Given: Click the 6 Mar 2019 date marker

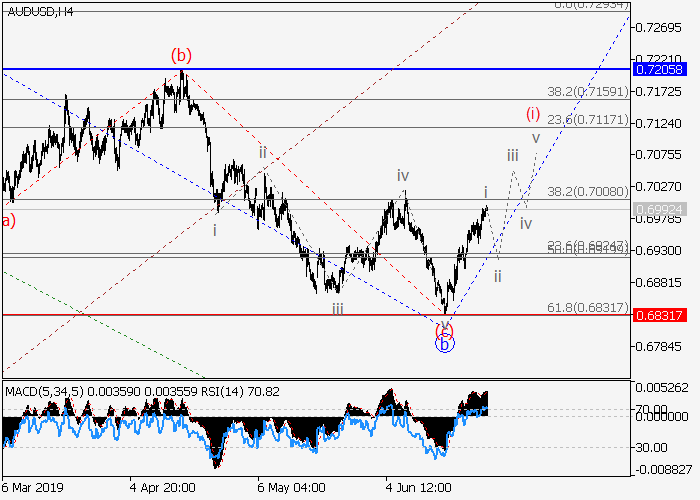Looking at the screenshot, I should 35,489.
